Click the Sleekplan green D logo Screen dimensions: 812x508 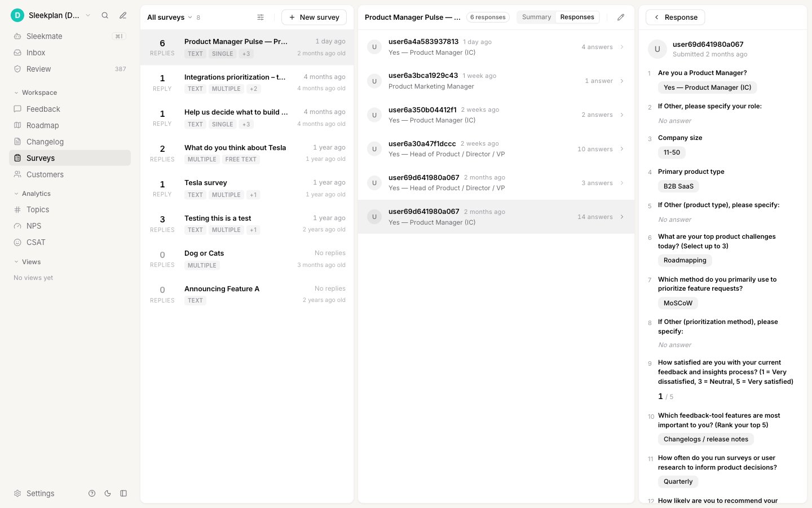(x=17, y=15)
